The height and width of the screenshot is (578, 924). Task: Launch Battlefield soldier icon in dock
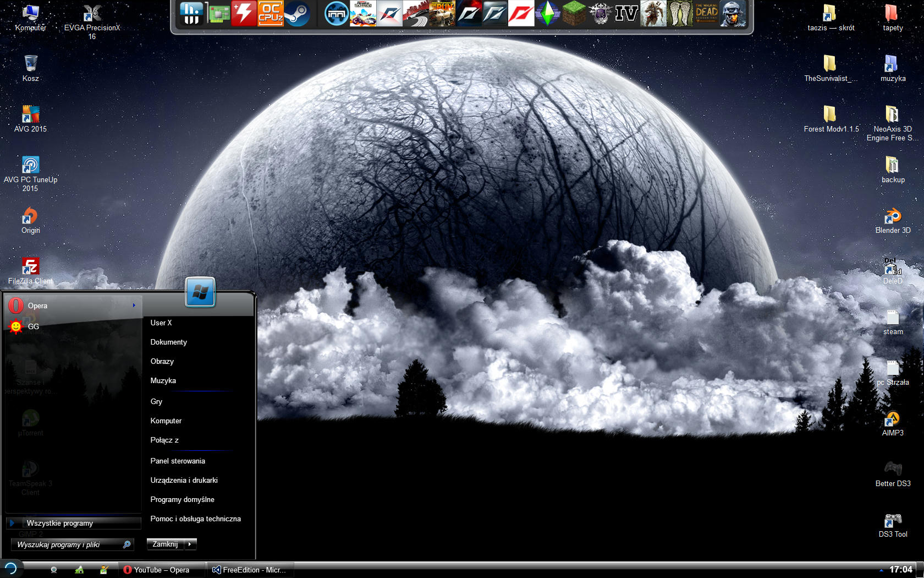pos(733,14)
